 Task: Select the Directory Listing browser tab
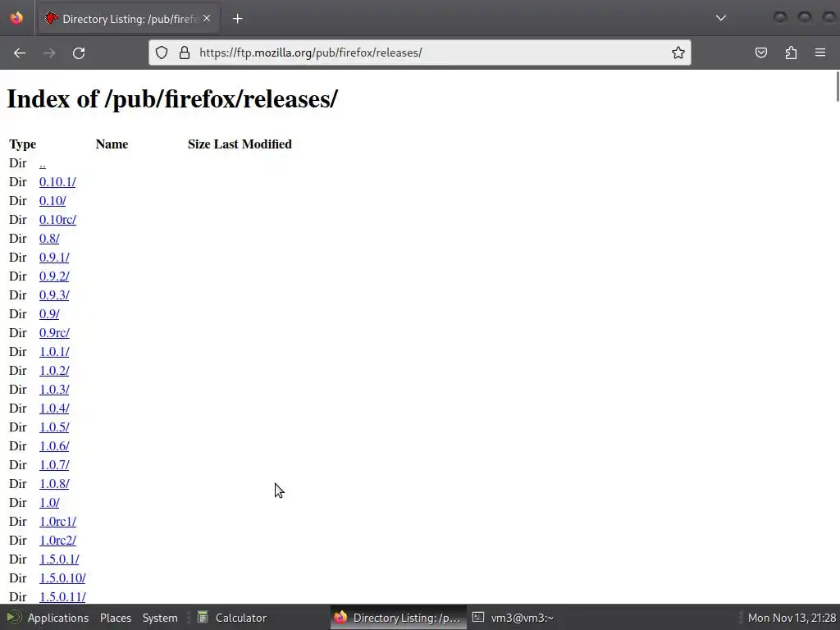[x=127, y=19]
